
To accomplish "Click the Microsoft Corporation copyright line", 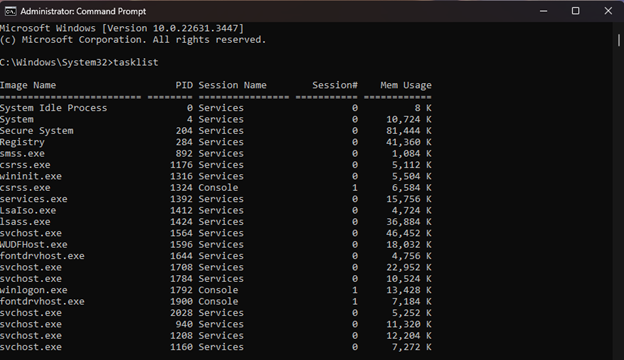I will point(133,40).
